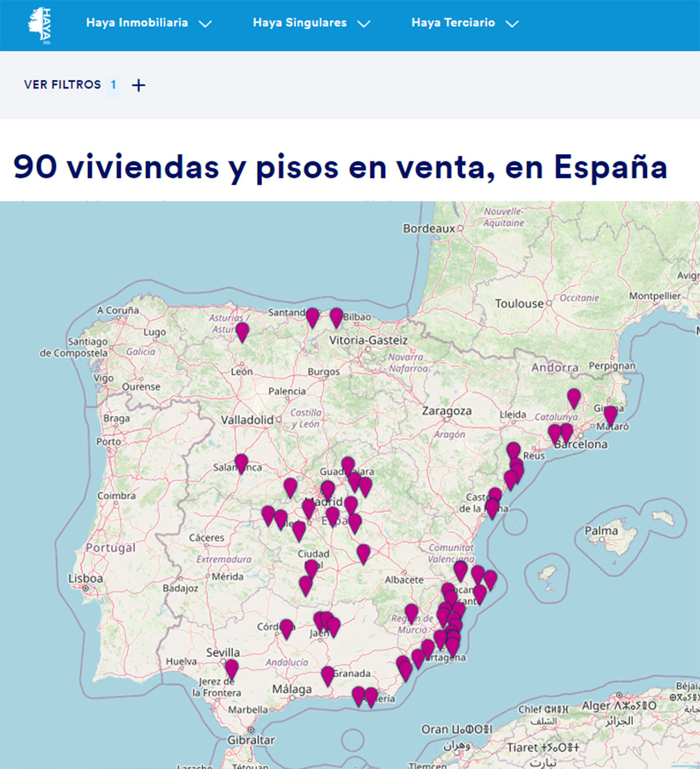Select the map pin near Bilbao

click(x=336, y=317)
